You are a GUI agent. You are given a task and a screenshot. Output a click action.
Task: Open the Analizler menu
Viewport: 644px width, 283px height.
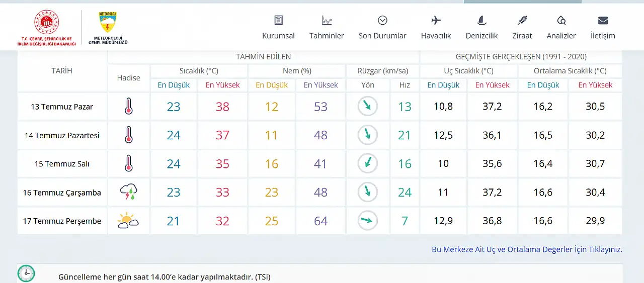(561, 28)
